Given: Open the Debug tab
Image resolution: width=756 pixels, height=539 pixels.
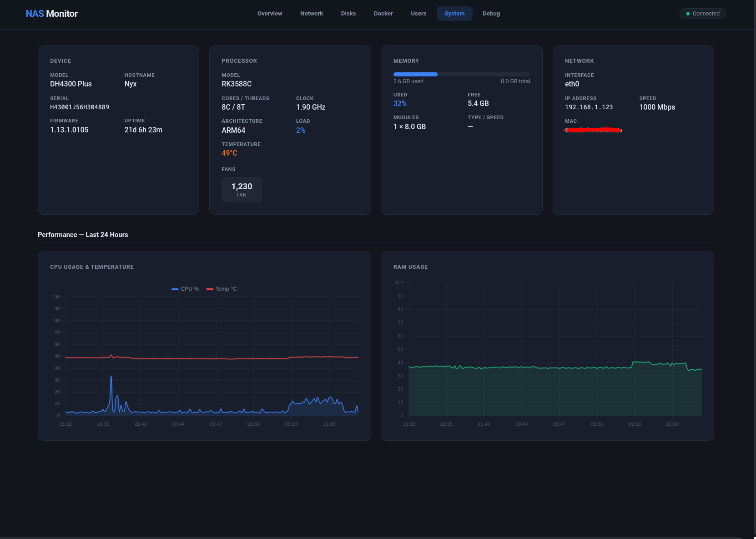Looking at the screenshot, I should pyautogui.click(x=491, y=14).
